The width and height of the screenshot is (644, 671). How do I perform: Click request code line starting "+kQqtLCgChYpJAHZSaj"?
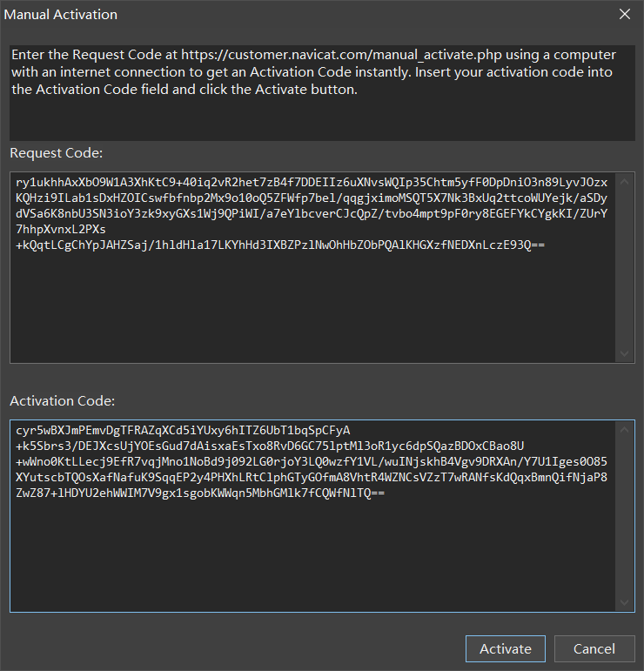coord(280,245)
